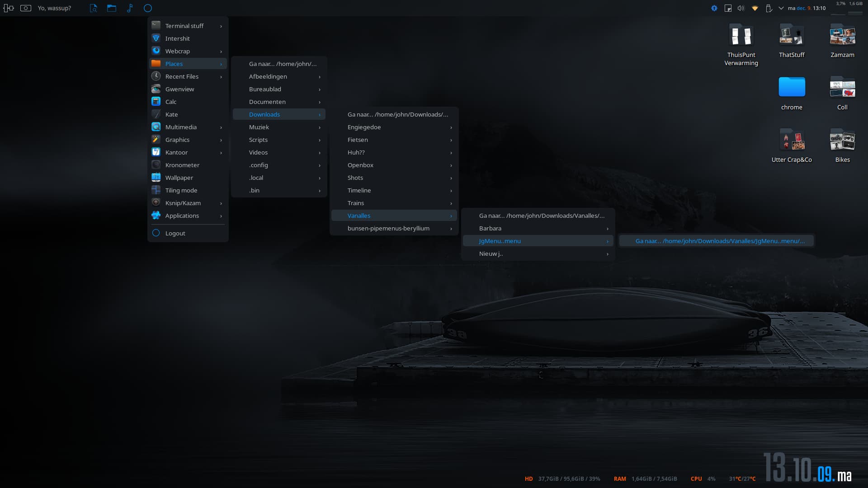The width and height of the screenshot is (868, 488).
Task: Click the Multimedia menu icon
Action: (156, 127)
